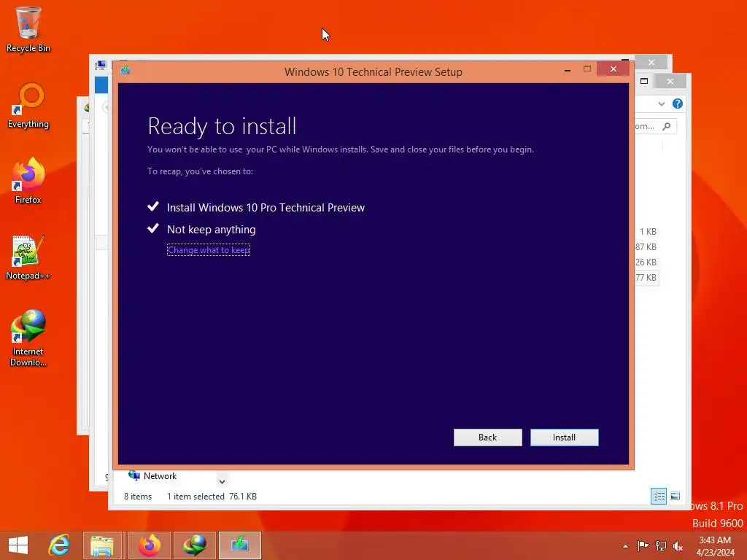Open the Action Center flag icon
This screenshot has width=747, height=560.
click(643, 545)
